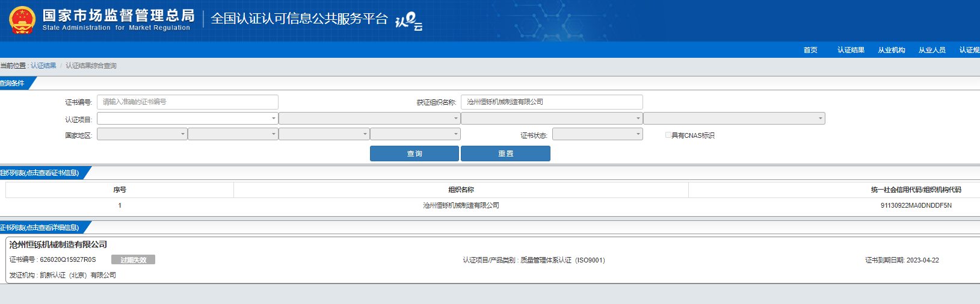This screenshot has width=980, height=304.
Task: Open the fourth 认证项目 dropdown
Action: click(x=734, y=119)
